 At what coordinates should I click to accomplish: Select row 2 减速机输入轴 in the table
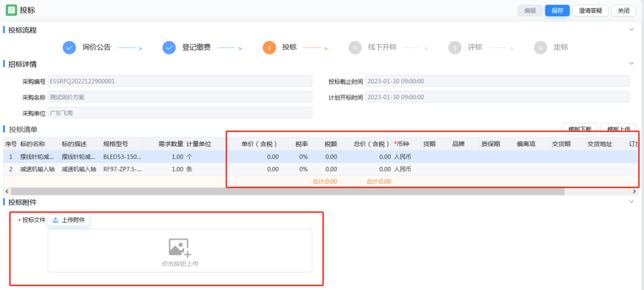coord(41,169)
